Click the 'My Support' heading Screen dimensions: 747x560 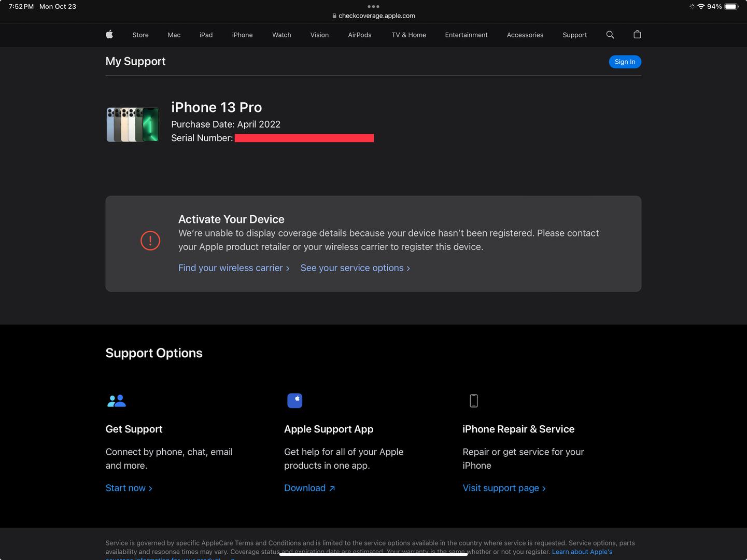click(x=135, y=61)
